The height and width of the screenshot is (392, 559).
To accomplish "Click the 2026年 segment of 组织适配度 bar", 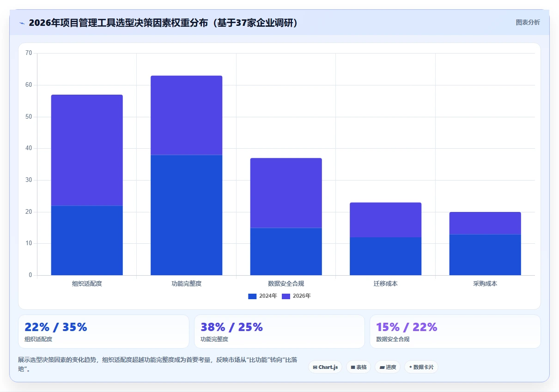I will click(87, 150).
